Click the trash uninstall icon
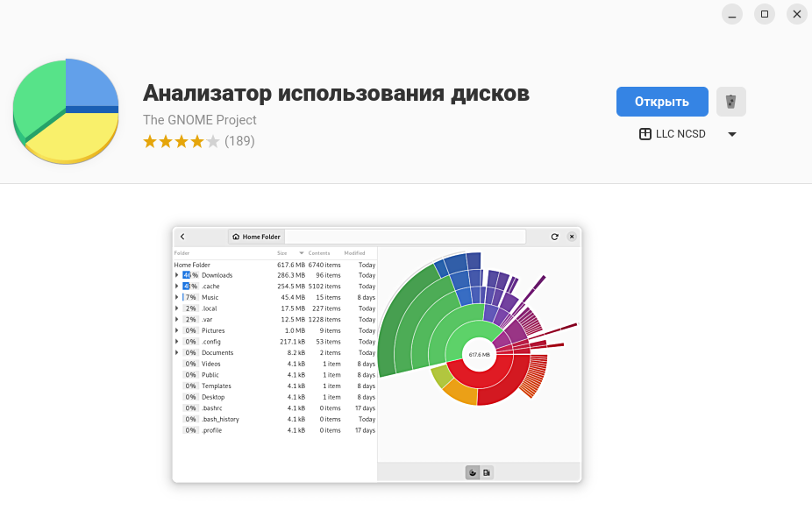812x510 pixels. pos(730,102)
